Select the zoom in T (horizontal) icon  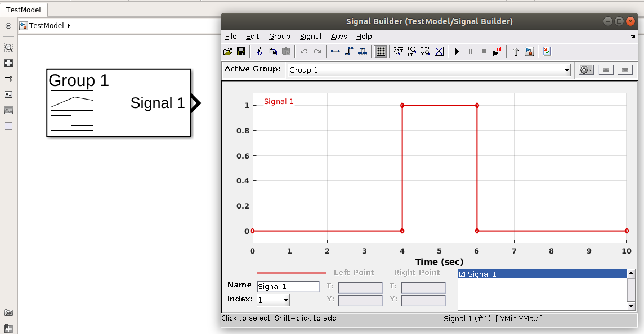[399, 51]
